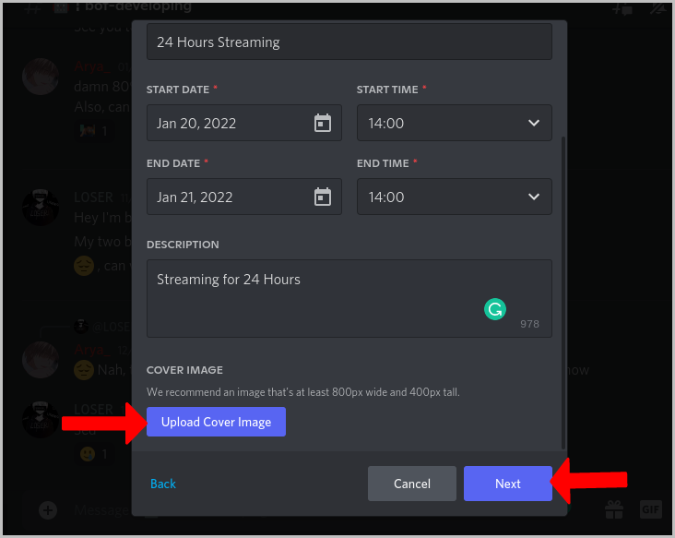Open the End Date calendar icon
This screenshot has width=675, height=538.
click(x=322, y=197)
